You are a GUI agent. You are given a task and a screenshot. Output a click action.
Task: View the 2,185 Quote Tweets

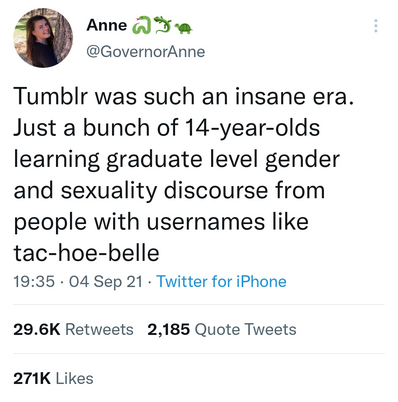coord(222,329)
